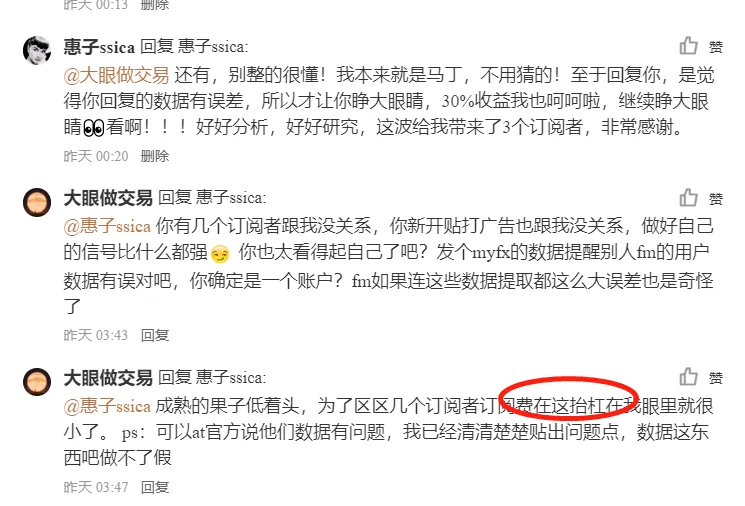Click 大眼做交易 username on 03:47 comment
745x506 pixels.
tap(108, 378)
